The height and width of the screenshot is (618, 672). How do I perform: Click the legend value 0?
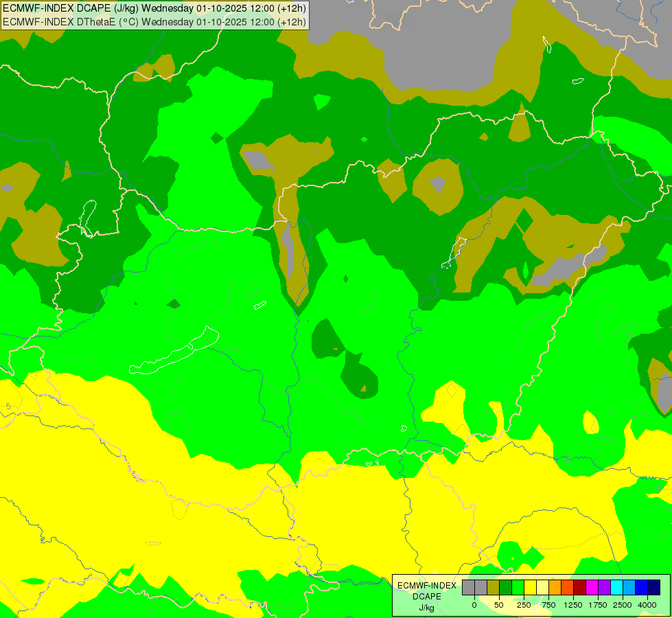(x=474, y=605)
